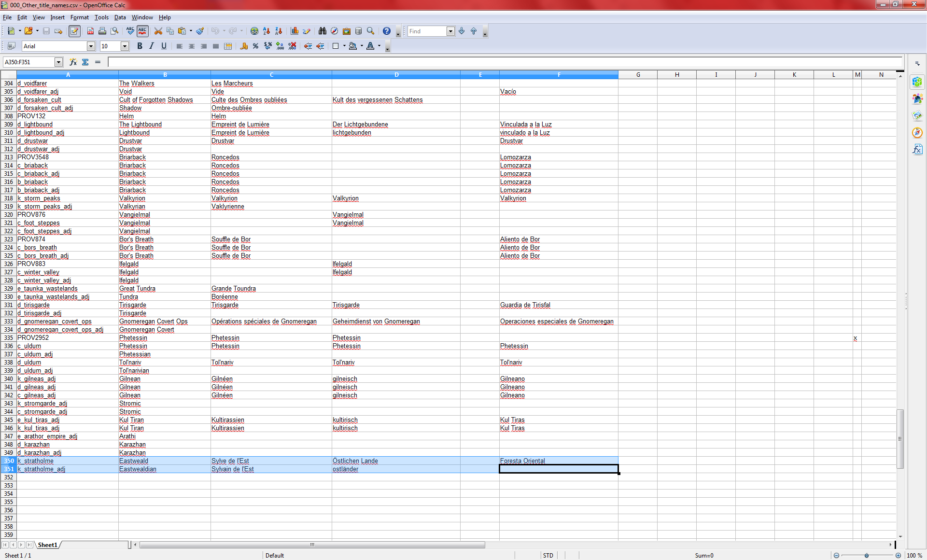Open the font size dropdown
Viewport: 927px width, 560px height.
point(125,46)
